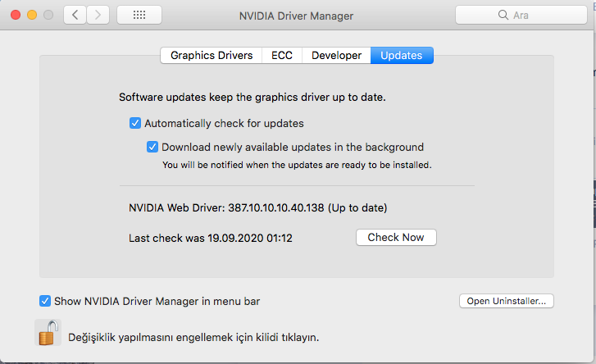
Task: Click the NVIDIA Web Driver version text
Action: 258,208
